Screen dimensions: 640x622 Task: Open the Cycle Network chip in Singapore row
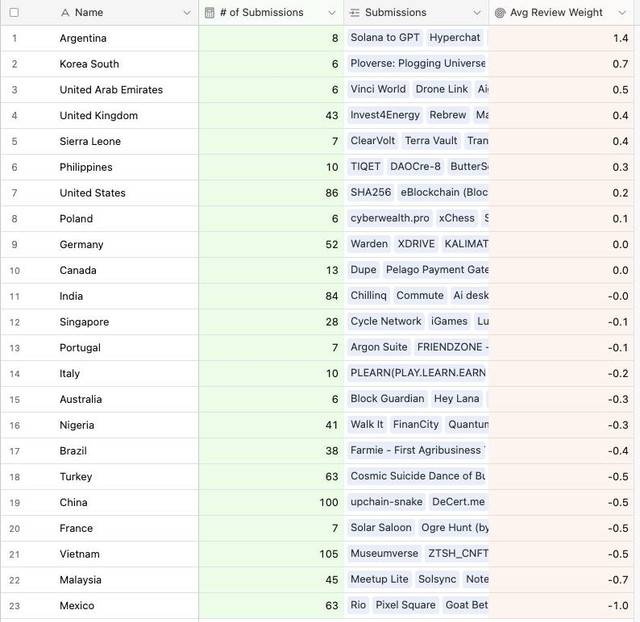tap(386, 322)
